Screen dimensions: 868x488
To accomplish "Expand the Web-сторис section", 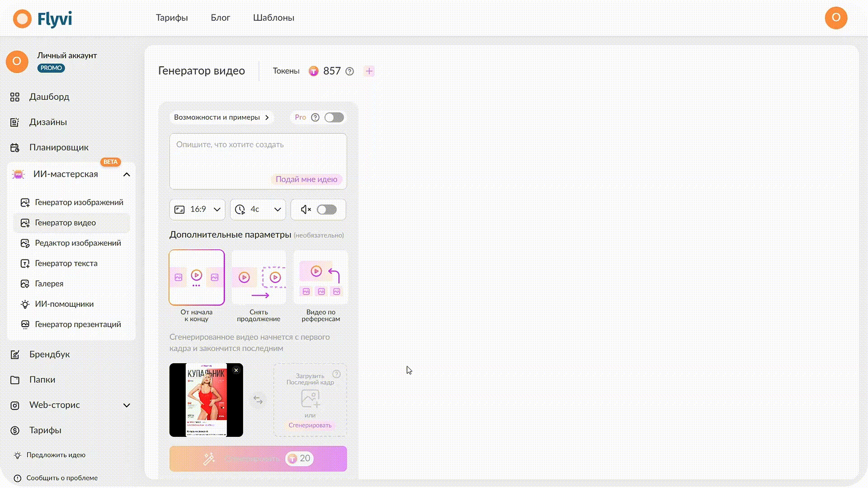I will [127, 405].
